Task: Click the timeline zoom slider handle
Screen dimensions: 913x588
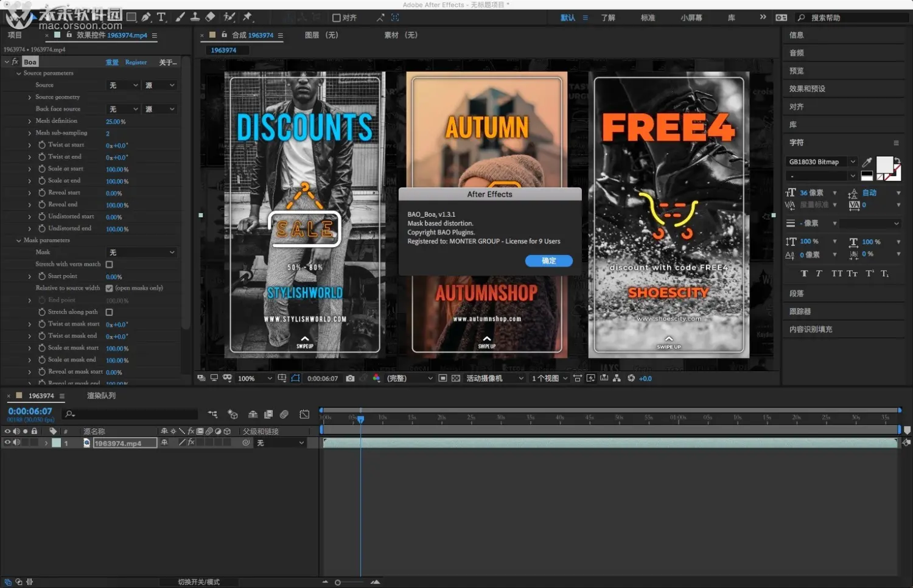Action: click(338, 583)
